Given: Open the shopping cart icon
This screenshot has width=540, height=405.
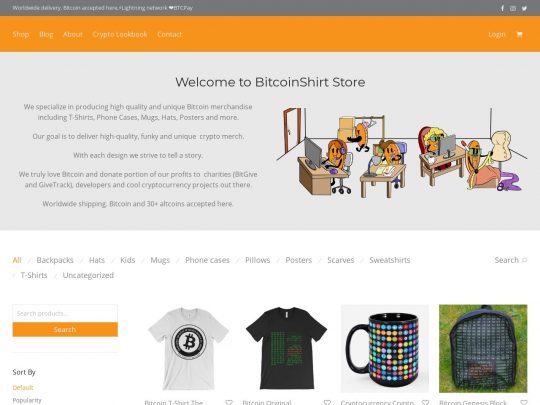Looking at the screenshot, I should pos(520,34).
